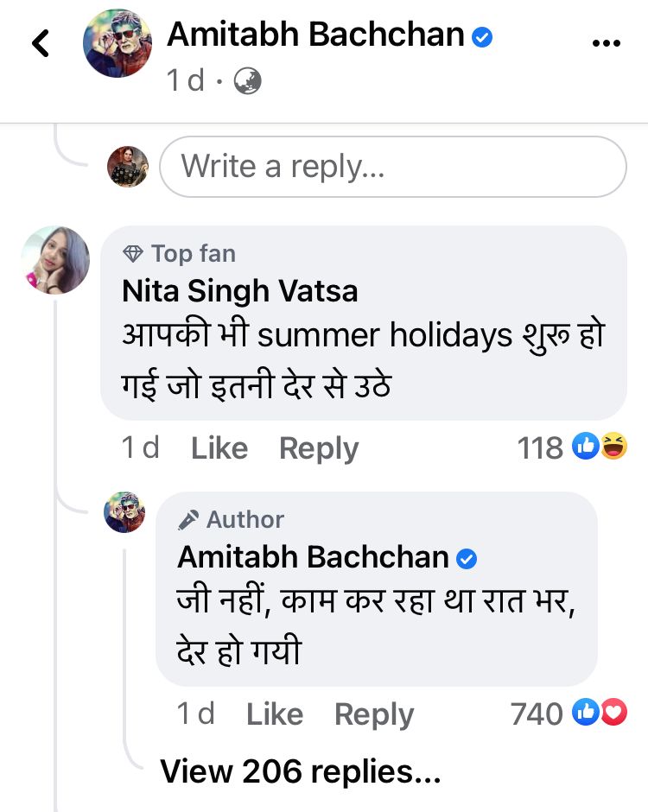Reply to Amitabh Bachchan's author comment
The width and height of the screenshot is (648, 812).
coord(374,714)
